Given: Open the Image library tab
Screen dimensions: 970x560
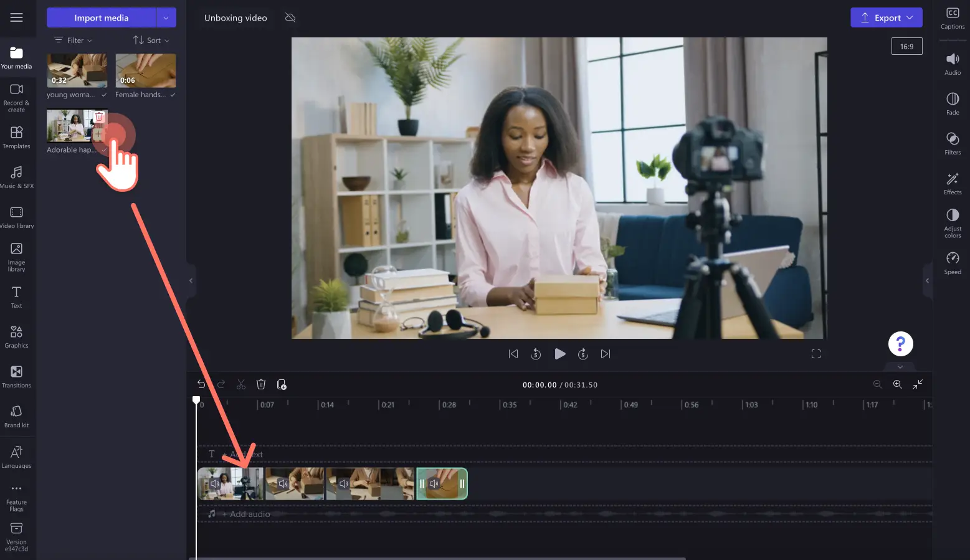Looking at the screenshot, I should coord(17,257).
